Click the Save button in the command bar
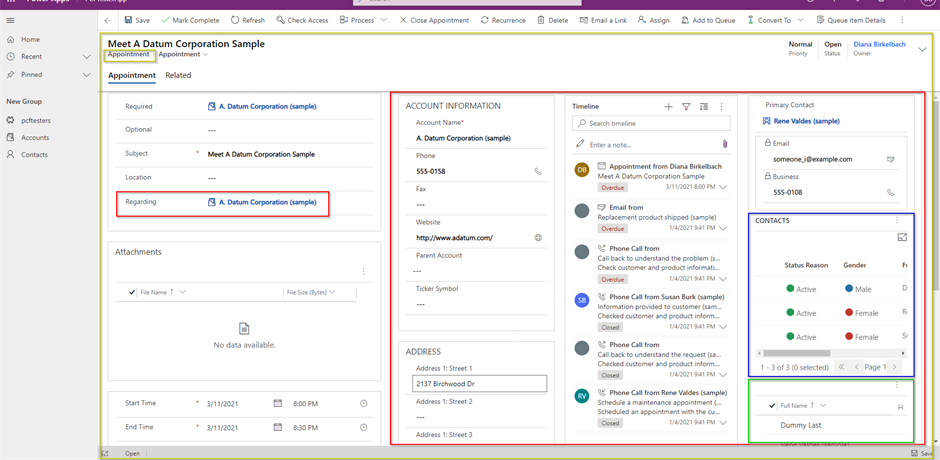The width and height of the screenshot is (940, 460). tap(137, 20)
